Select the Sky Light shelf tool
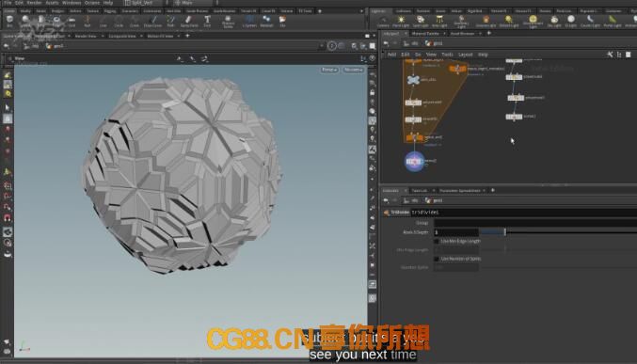Screen dimensions: 637x364 tap(554, 21)
